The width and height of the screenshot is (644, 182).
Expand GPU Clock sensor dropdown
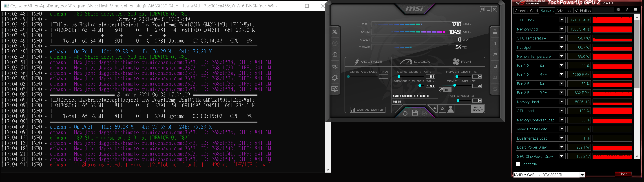[562, 20]
